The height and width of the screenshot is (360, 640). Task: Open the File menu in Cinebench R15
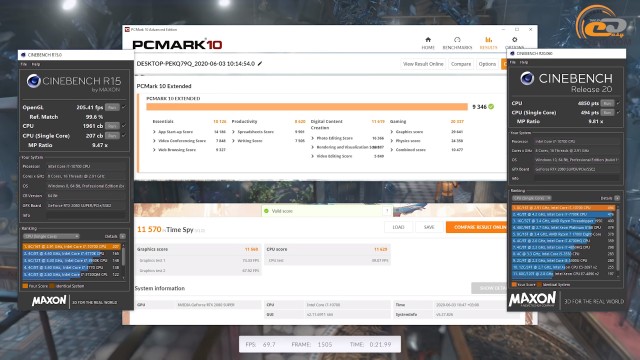(x=24, y=64)
